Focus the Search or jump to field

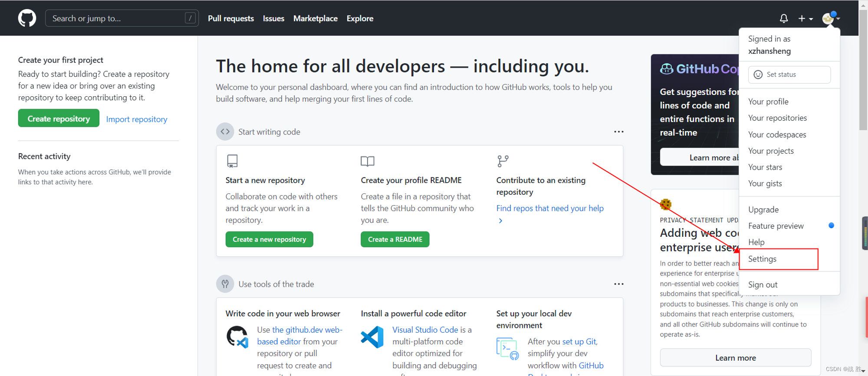(x=122, y=18)
